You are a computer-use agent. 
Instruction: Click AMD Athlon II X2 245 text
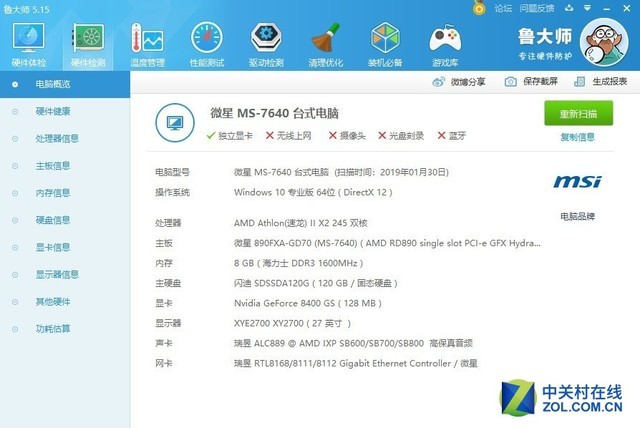click(300, 223)
